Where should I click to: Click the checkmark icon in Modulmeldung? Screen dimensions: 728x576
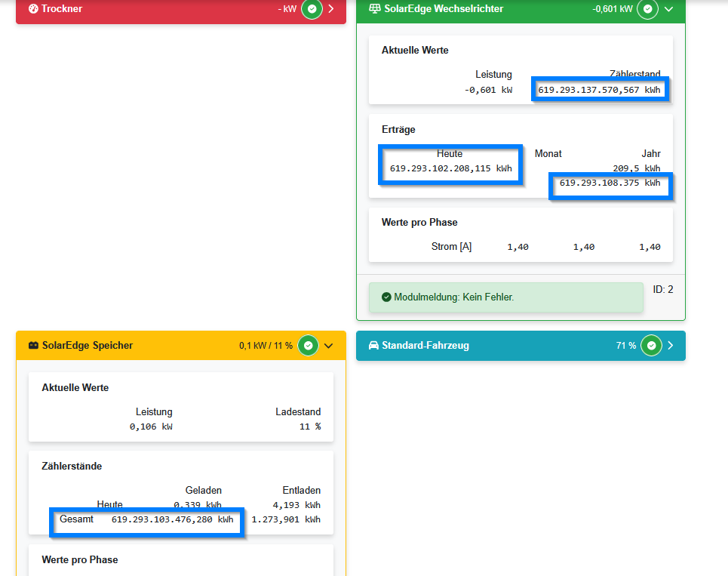(386, 297)
